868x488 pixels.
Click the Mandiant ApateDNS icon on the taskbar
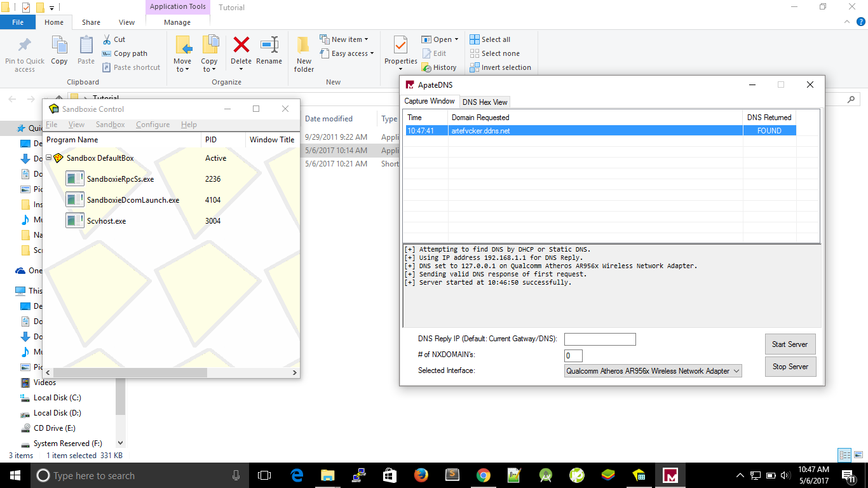click(x=669, y=475)
